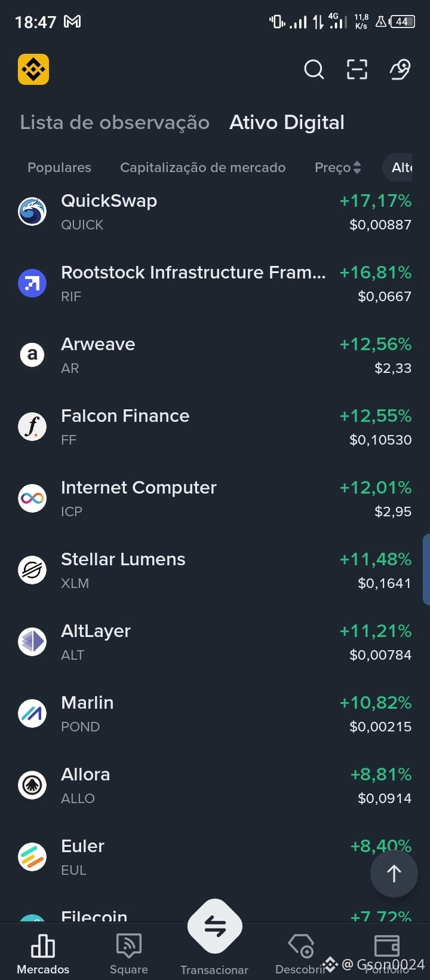
Task: Open the search magnifier icon
Action: point(314,69)
